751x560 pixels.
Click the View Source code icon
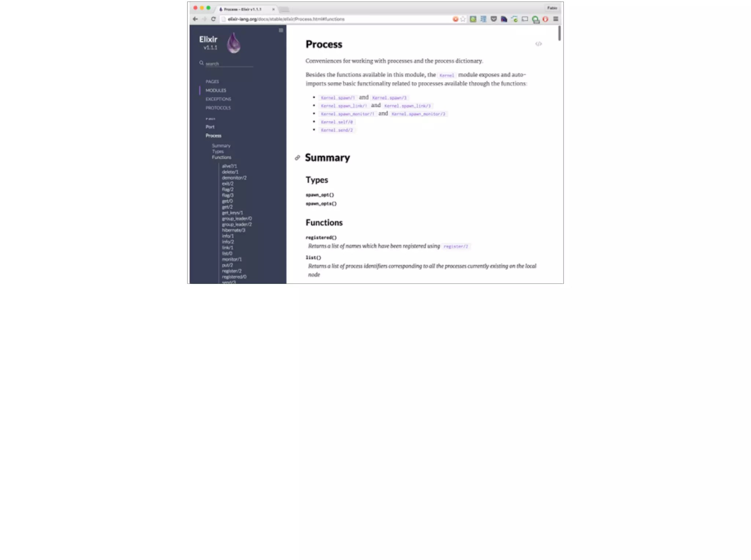(538, 44)
